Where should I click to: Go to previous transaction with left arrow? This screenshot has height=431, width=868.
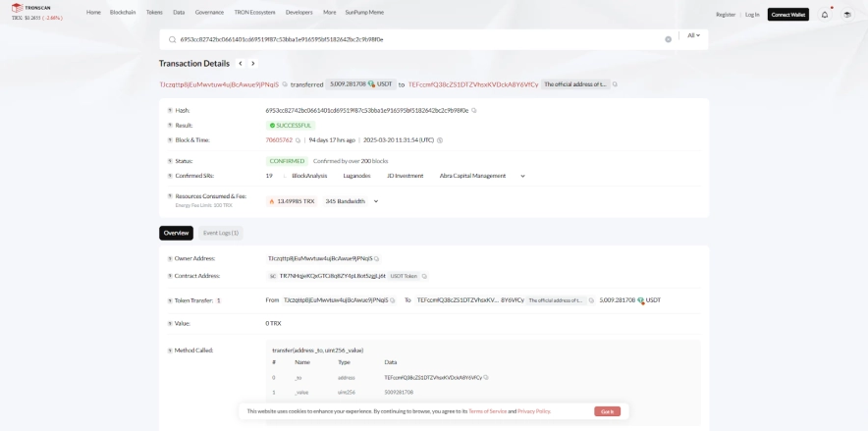tap(240, 63)
